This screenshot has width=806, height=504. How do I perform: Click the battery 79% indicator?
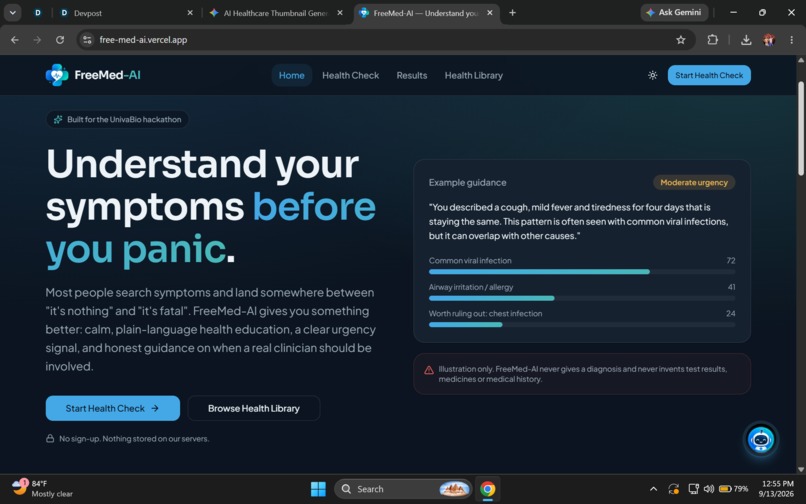click(x=734, y=489)
